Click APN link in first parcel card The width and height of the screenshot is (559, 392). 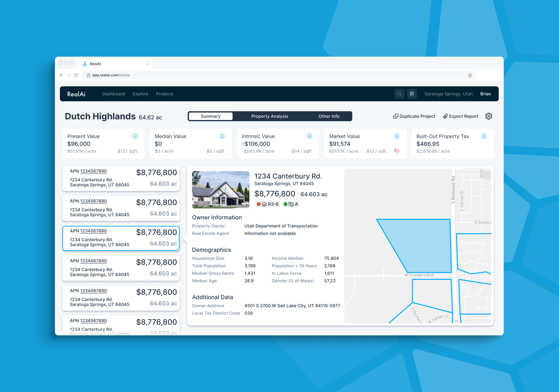point(93,171)
